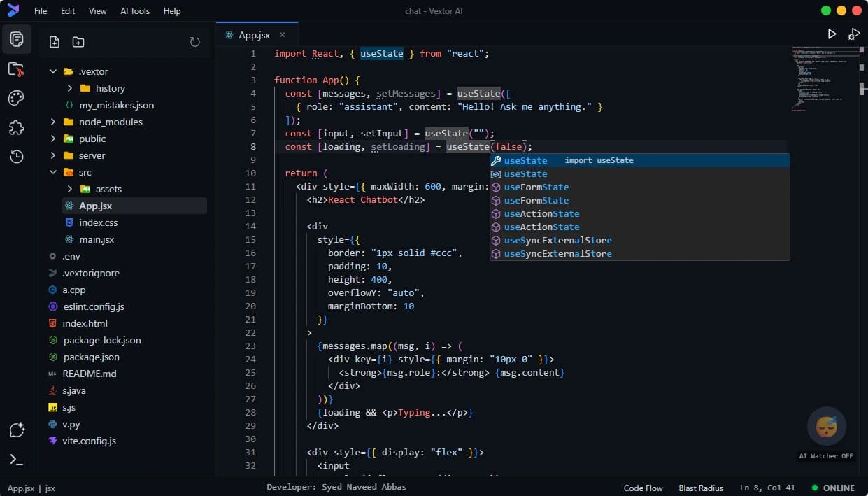This screenshot has height=496, width=868.
Task: Open my_mistakes.json file
Action: [116, 105]
